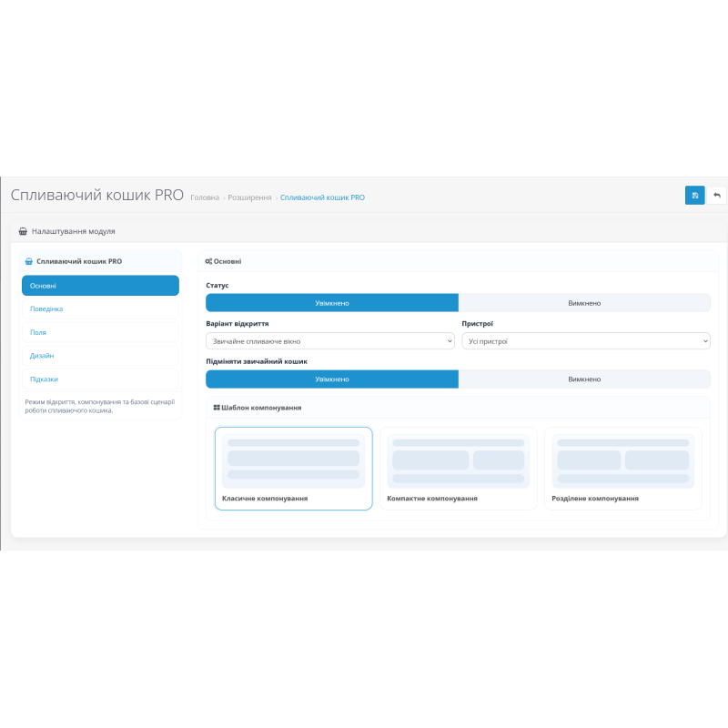Choose Розділене компонування layout card
This screenshot has width=728, height=728.
point(623,469)
